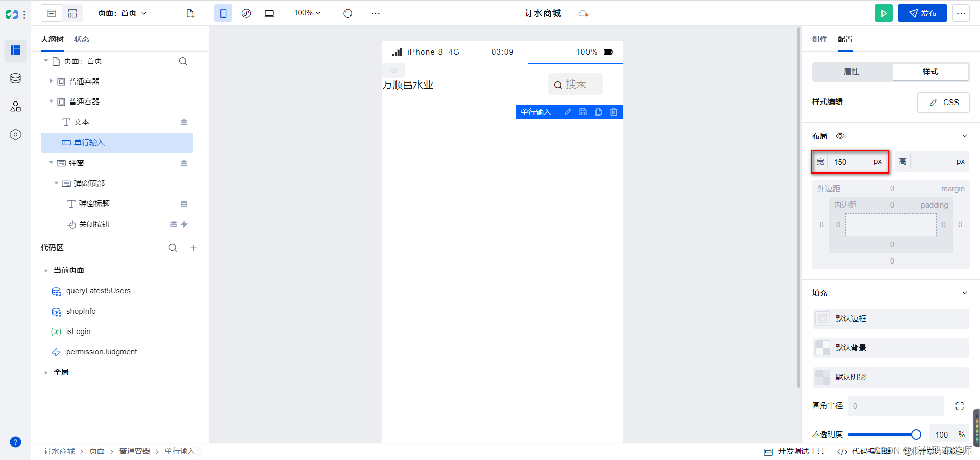
Task: Collapse 弹窗顶部 tree node
Action: click(x=56, y=183)
